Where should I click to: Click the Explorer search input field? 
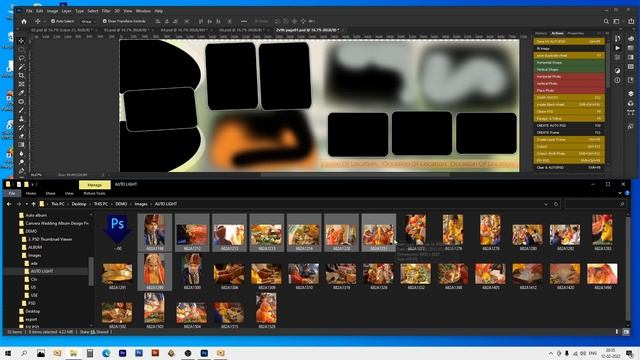[595, 204]
